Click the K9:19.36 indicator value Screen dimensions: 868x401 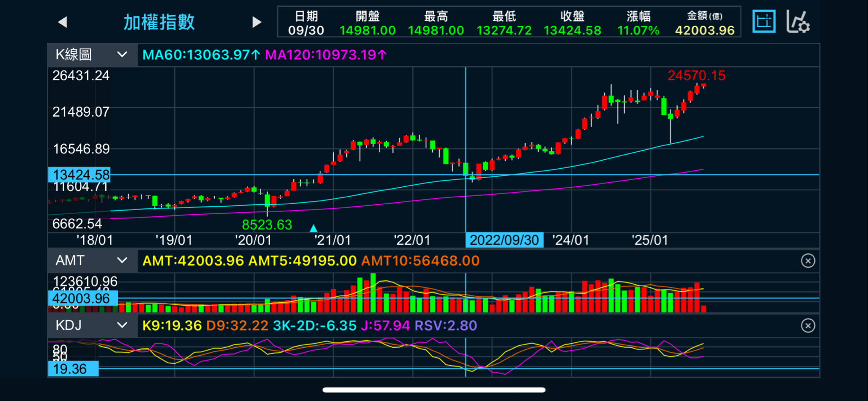(172, 326)
